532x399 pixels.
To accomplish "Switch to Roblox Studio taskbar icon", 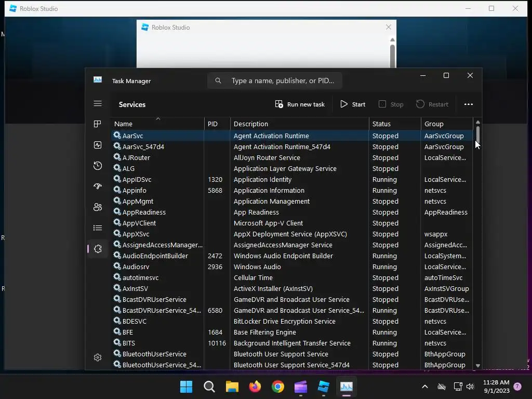I will [x=323, y=387].
